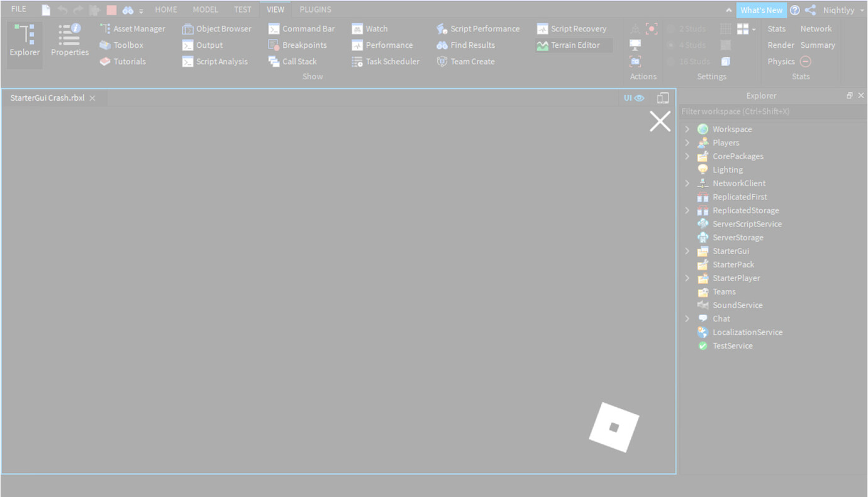Open Find Results window
The height and width of the screenshot is (497, 868).
465,45
